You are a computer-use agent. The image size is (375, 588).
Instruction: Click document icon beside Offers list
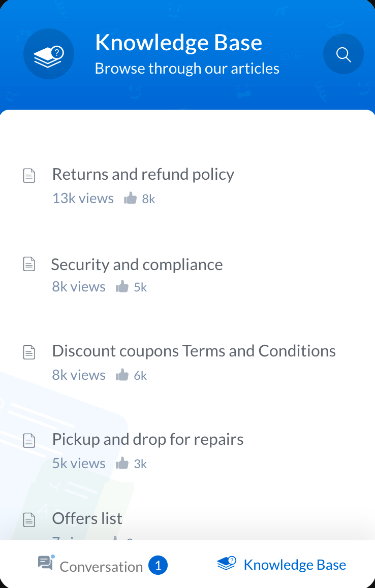(x=29, y=519)
